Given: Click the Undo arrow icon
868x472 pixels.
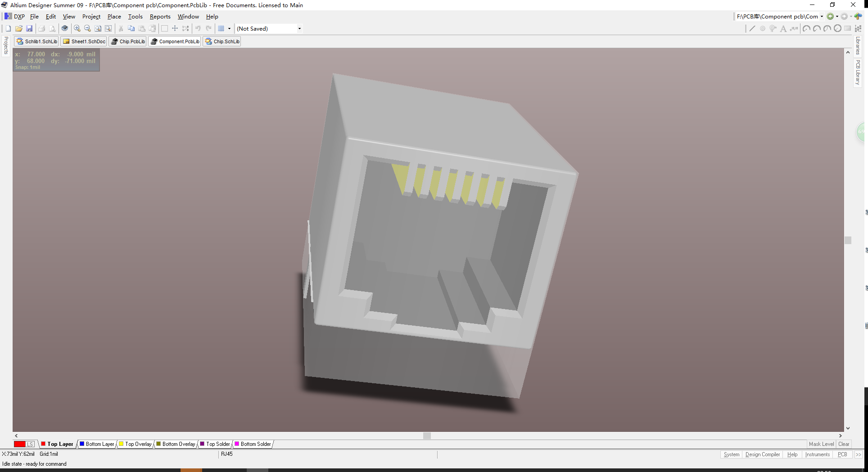Looking at the screenshot, I should (198, 28).
